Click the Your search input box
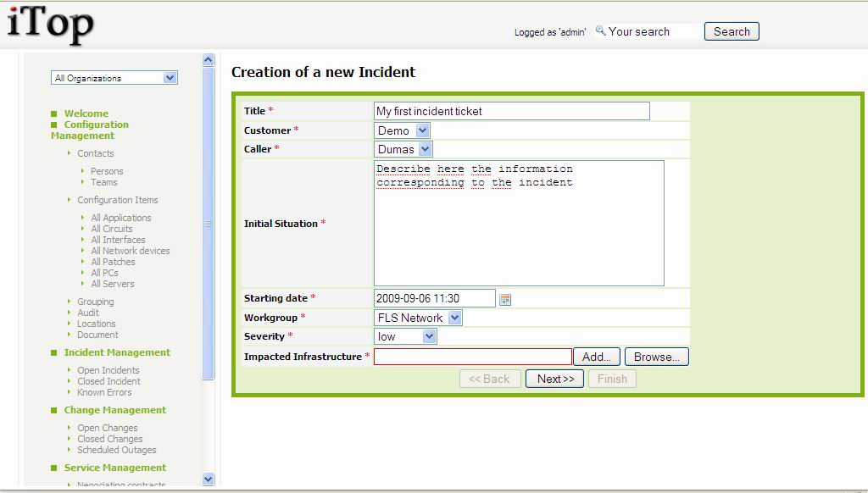 pos(654,31)
